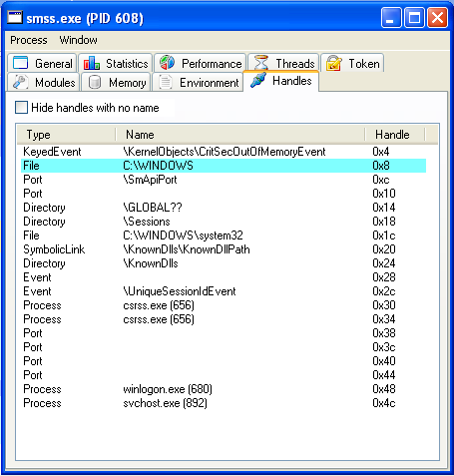The image size is (454, 476).
Task: Switch to the Handles tab
Action: (281, 81)
